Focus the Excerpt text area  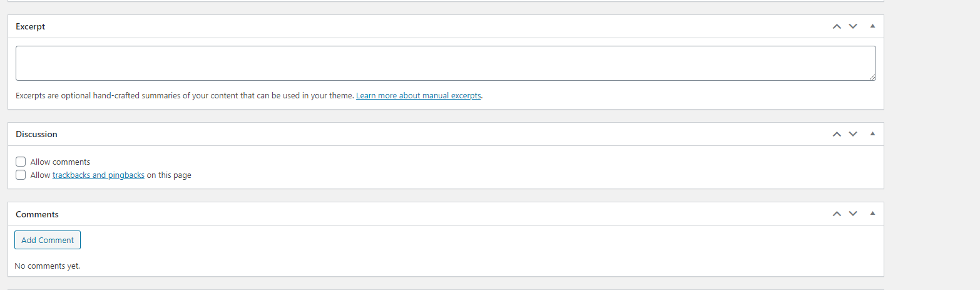[445, 63]
